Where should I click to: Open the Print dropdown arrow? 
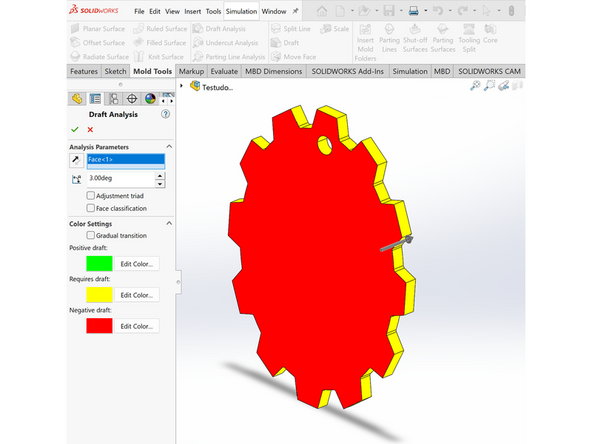(426, 11)
